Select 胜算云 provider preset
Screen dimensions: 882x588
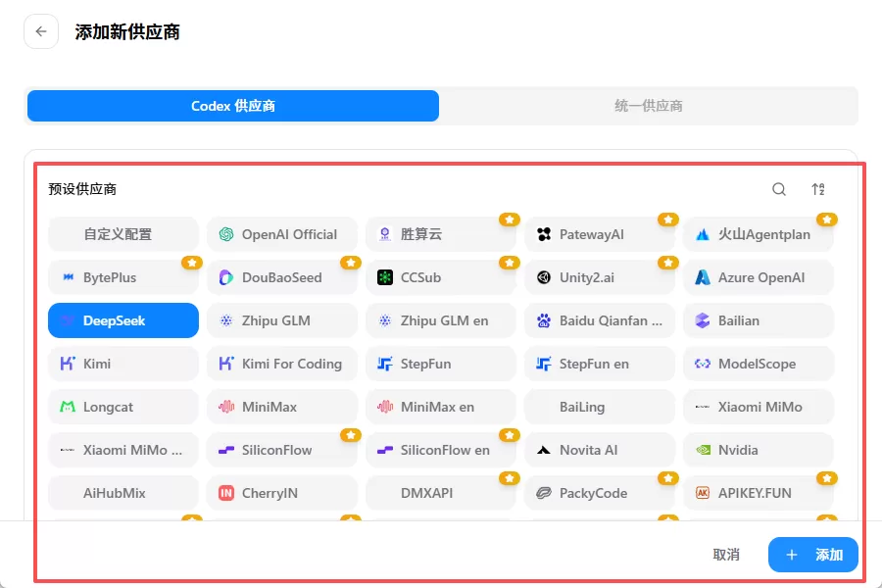coord(440,234)
